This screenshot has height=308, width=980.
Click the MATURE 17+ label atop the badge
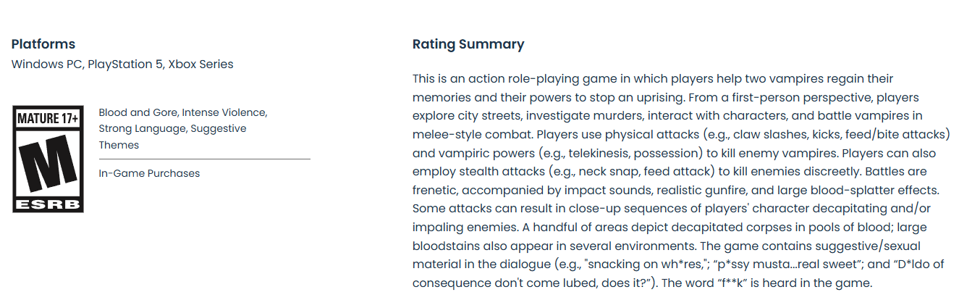pos(48,119)
